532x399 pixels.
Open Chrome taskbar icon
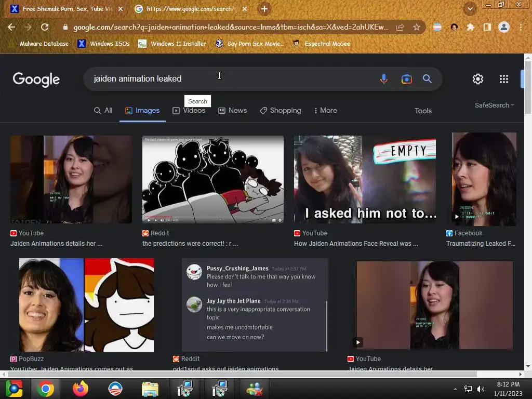coord(46,389)
